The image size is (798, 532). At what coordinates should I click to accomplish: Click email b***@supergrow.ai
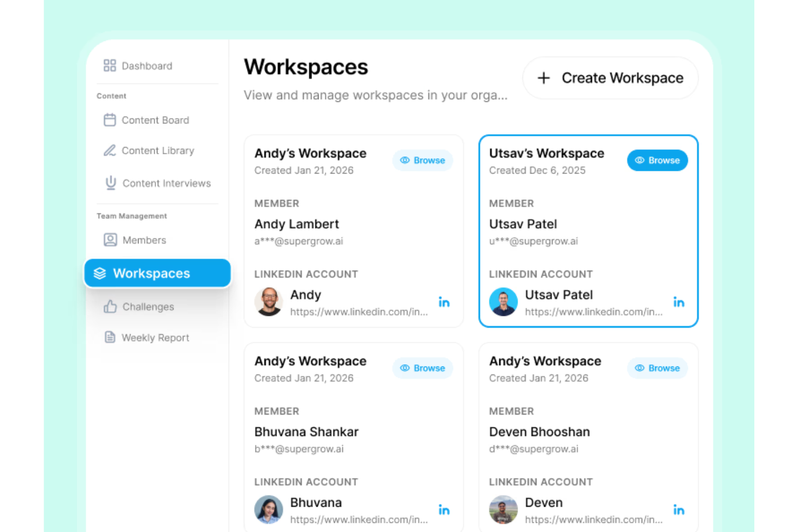point(299,449)
